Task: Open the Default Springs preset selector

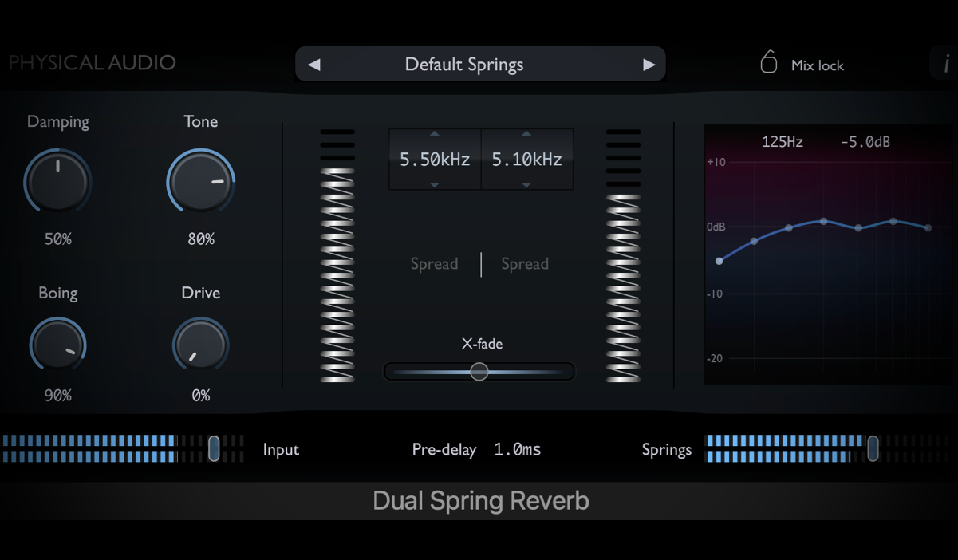Action: click(463, 64)
